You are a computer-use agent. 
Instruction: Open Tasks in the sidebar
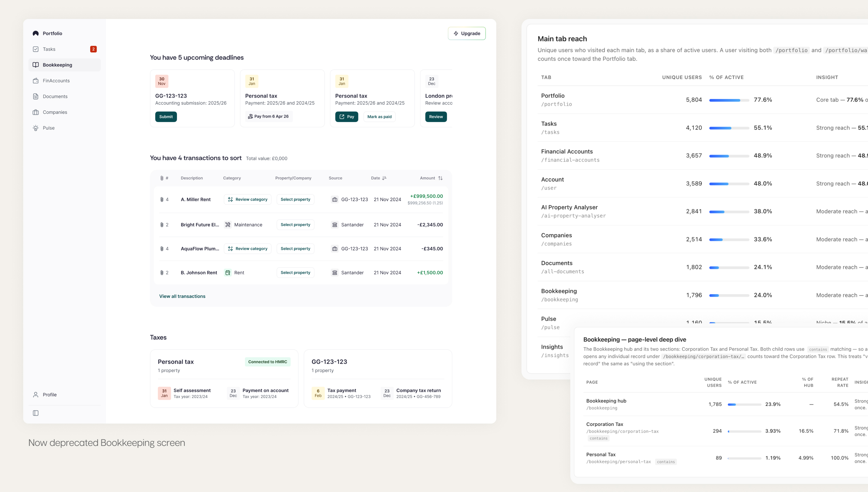coord(64,49)
